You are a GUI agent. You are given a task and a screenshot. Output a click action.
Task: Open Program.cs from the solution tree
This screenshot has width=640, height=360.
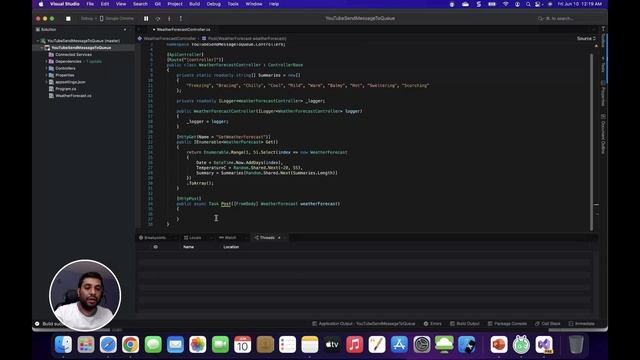(x=66, y=89)
